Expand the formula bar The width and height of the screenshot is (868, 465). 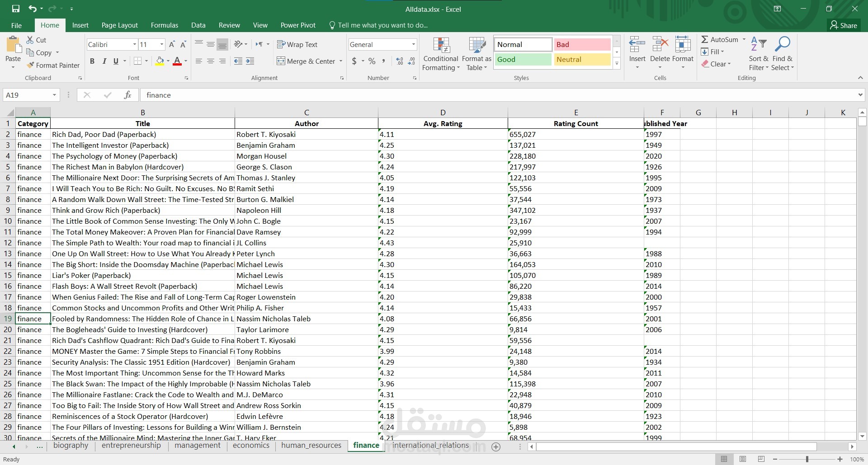coord(860,95)
